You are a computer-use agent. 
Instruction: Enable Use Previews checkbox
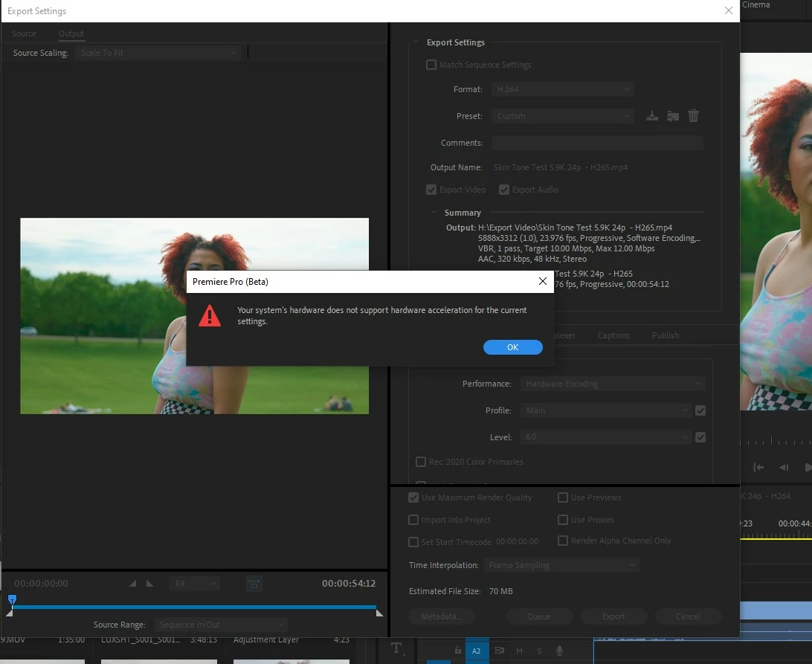(562, 497)
